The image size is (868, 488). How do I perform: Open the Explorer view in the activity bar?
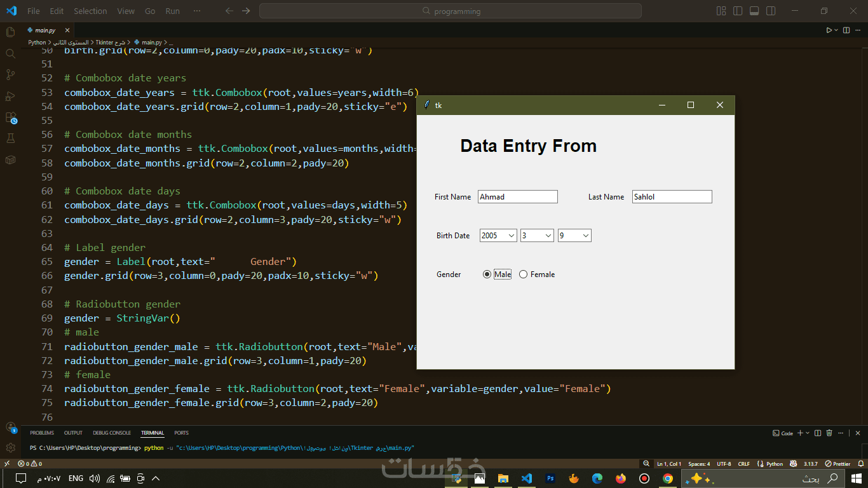10,32
